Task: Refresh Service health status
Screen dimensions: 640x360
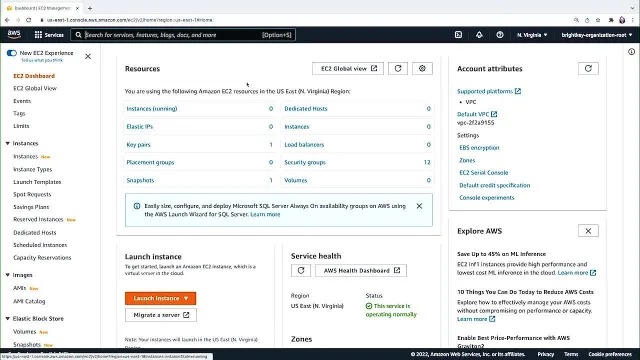Action: (301, 271)
